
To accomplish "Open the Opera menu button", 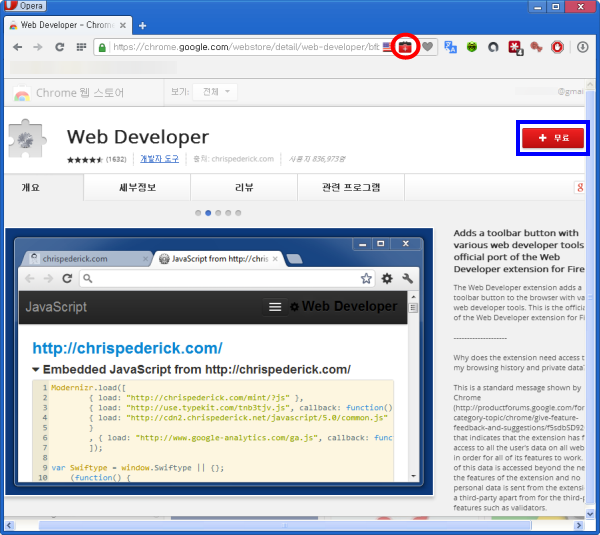I will (x=25, y=5).
